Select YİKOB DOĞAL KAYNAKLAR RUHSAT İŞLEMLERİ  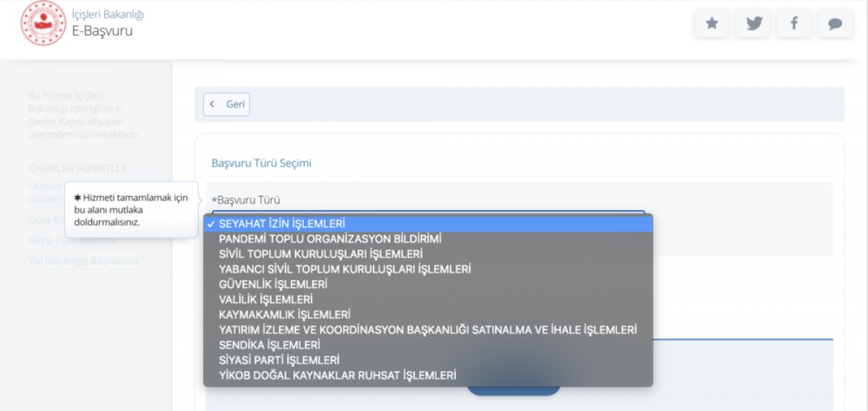pyautogui.click(x=337, y=375)
